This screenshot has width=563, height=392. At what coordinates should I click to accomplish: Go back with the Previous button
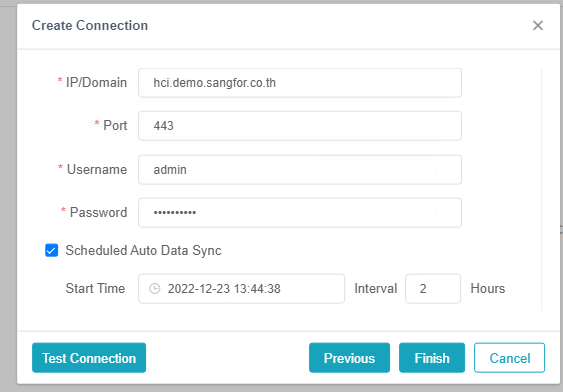coord(349,358)
